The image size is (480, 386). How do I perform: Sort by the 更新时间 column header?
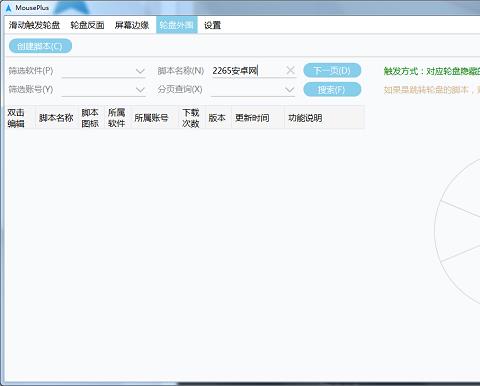pyautogui.click(x=258, y=118)
